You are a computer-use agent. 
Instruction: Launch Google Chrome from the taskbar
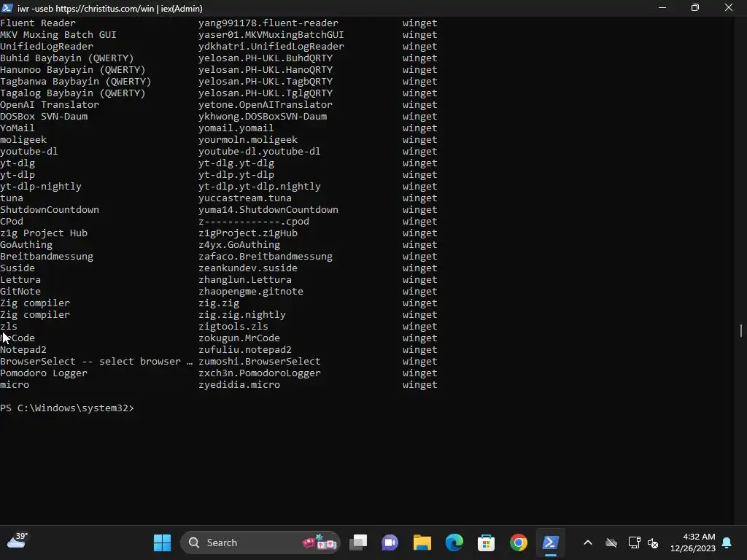coord(519,542)
